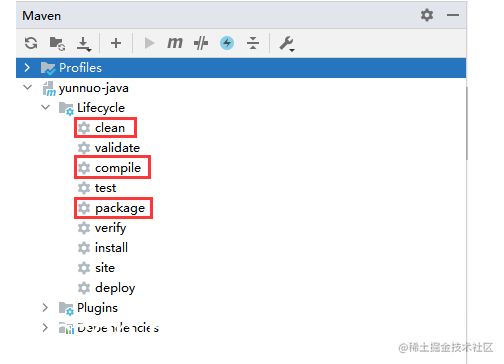Select the verify lifecycle phase
Image resolution: width=504 pixels, height=364 pixels.
pyautogui.click(x=110, y=228)
